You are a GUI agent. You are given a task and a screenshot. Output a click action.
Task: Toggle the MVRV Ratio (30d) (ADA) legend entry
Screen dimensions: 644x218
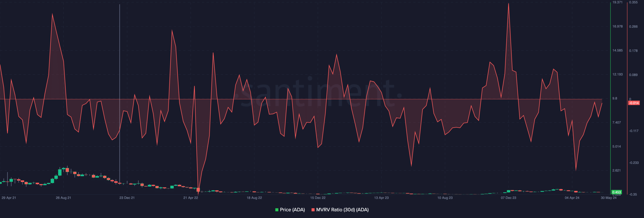(x=340, y=210)
